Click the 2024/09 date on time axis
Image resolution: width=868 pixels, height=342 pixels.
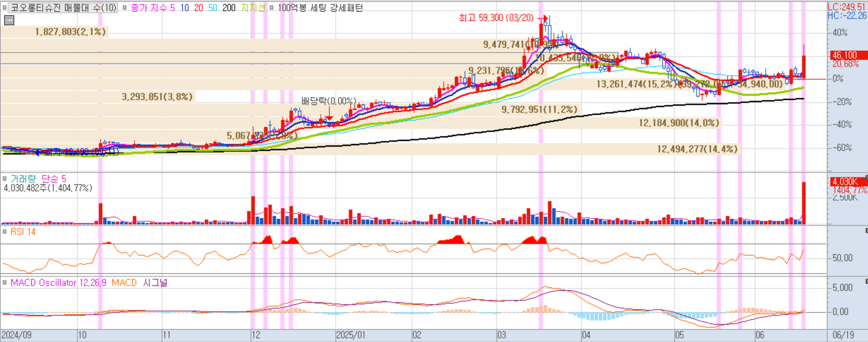17,335
